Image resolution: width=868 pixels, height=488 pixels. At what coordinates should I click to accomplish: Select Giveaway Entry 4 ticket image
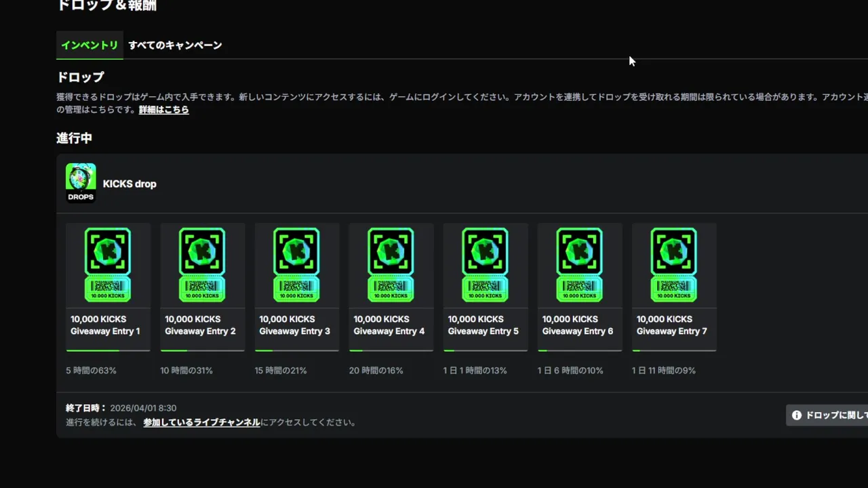tap(391, 265)
